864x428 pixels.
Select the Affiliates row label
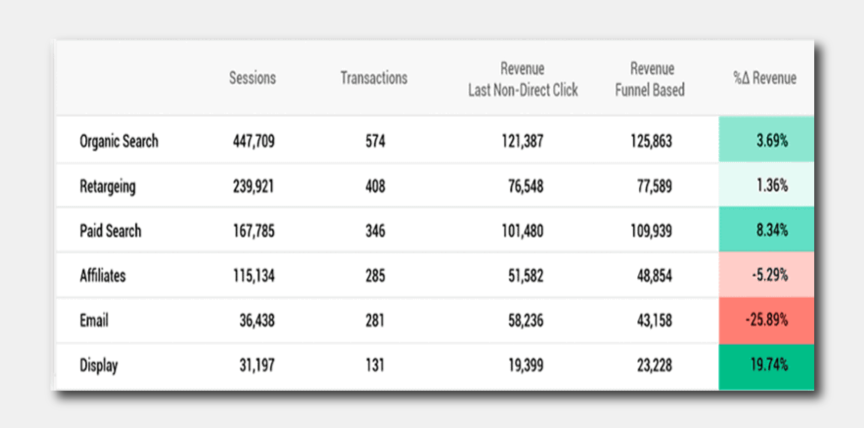[x=102, y=275]
